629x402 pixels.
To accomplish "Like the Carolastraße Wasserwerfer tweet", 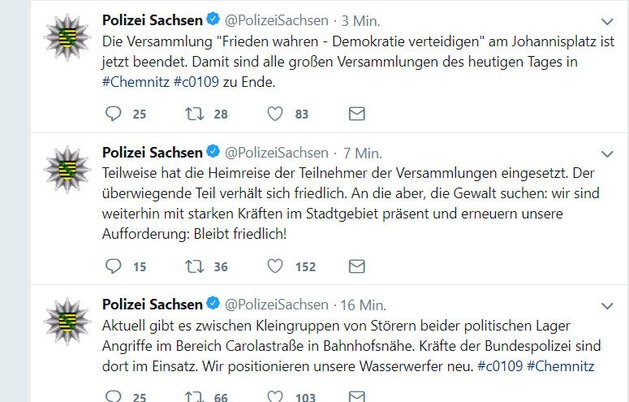I will click(x=275, y=397).
